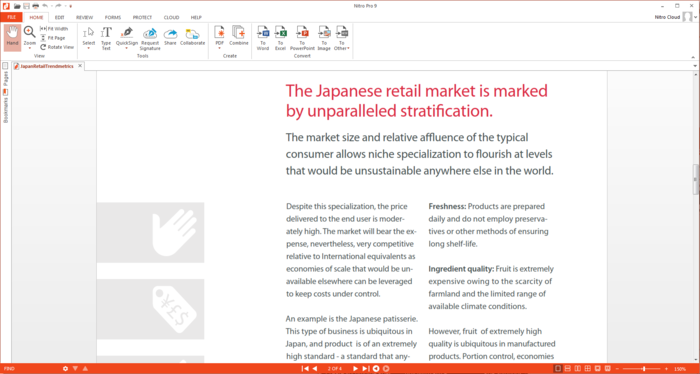Screen dimensions: 700x374
Task: Open Find options gear icon
Action: tap(66, 369)
